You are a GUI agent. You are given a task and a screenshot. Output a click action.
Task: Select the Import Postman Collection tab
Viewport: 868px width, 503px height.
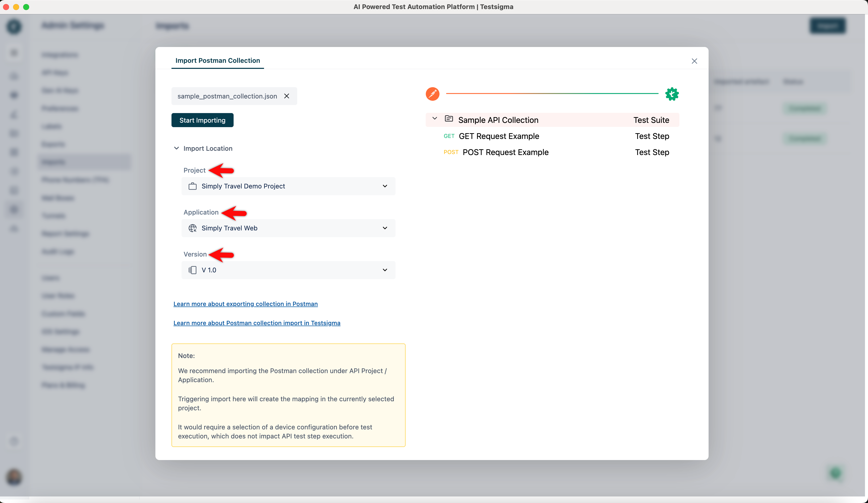217,61
